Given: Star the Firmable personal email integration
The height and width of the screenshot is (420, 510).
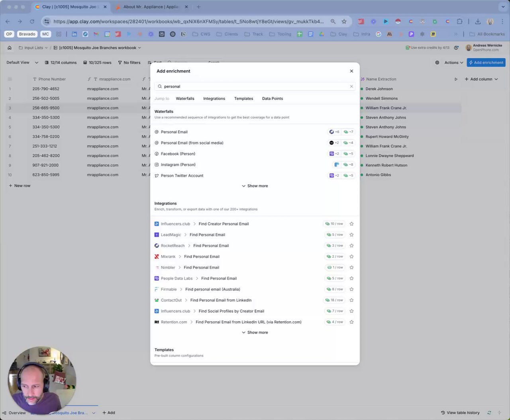Looking at the screenshot, I should coord(351,289).
